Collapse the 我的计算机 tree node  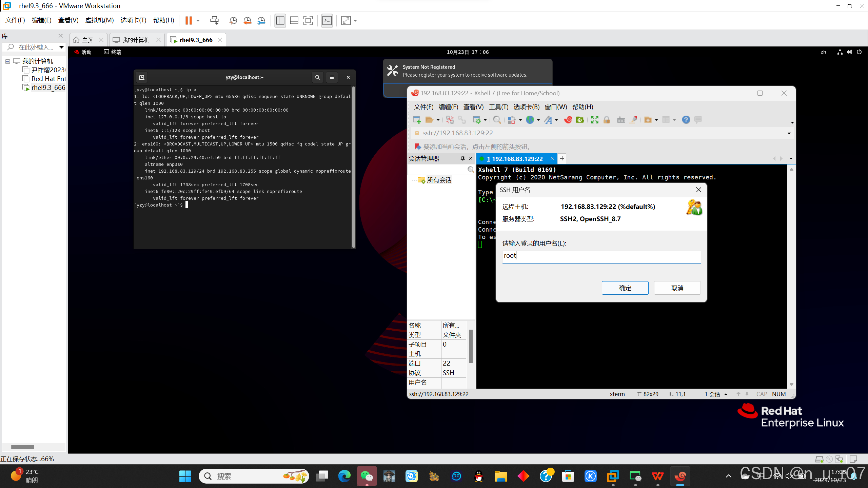(x=7, y=61)
